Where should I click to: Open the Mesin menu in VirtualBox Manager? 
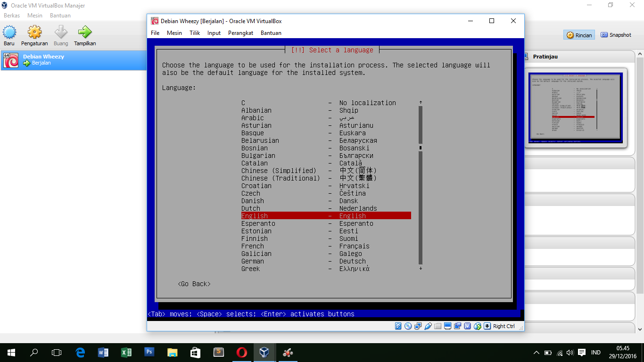click(35, 16)
